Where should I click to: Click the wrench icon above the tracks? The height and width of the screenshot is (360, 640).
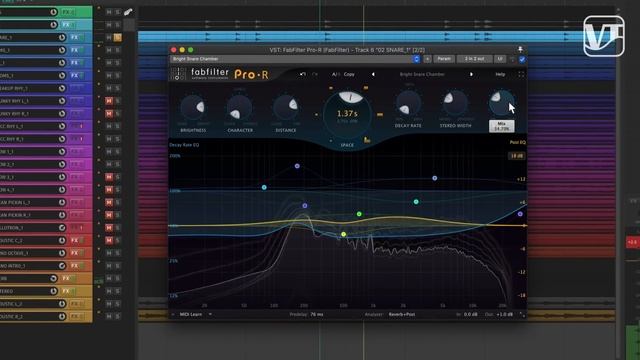point(128,12)
